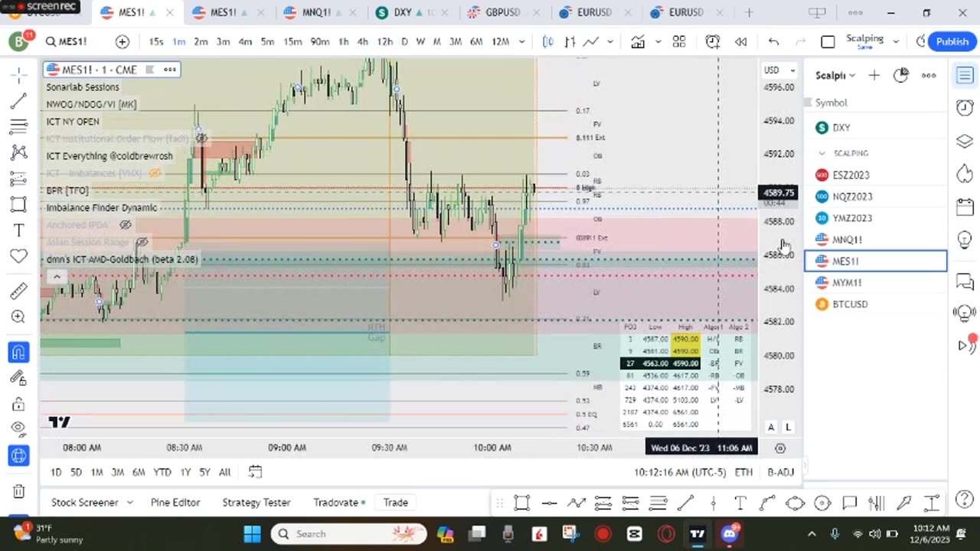Expand the indicator favorites dropdown arrow
The width and height of the screenshot is (980, 551).
(658, 41)
